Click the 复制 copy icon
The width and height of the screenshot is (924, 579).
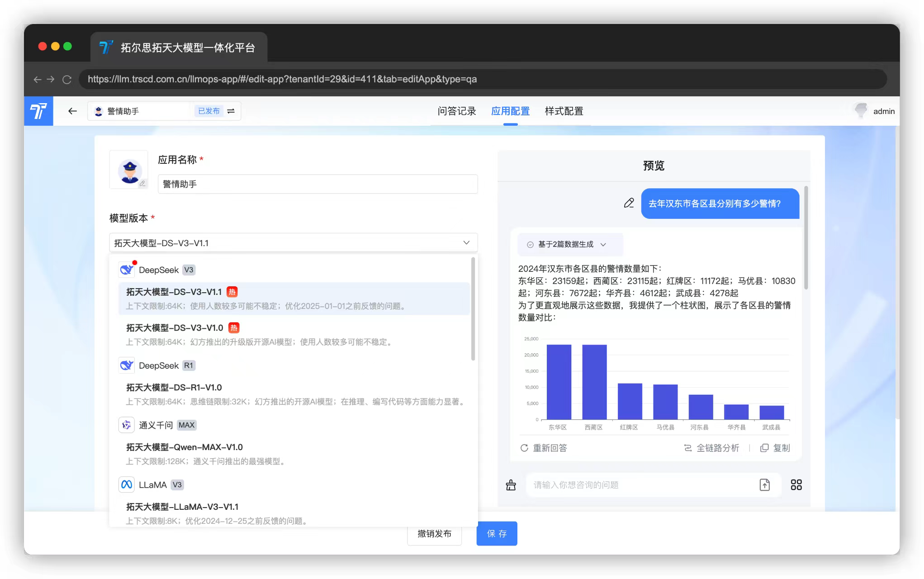pos(764,448)
